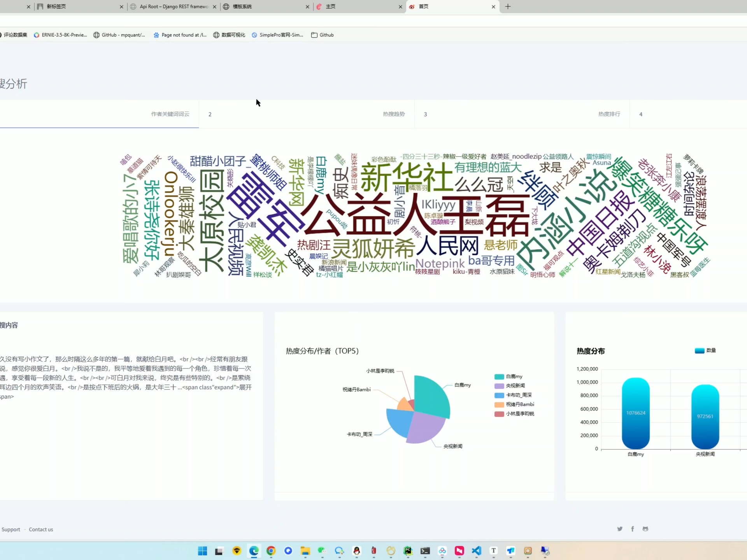Click the Support footer link
Image resolution: width=747 pixels, height=560 pixels.
(11, 529)
